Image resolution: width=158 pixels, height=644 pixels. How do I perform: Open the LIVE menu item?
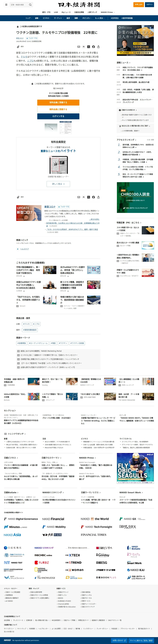56,12
